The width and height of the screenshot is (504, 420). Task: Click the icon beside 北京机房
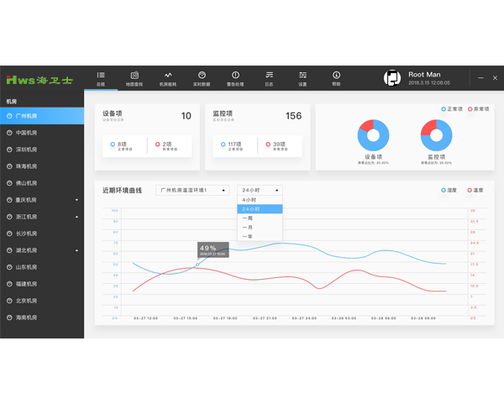[x=9, y=301]
